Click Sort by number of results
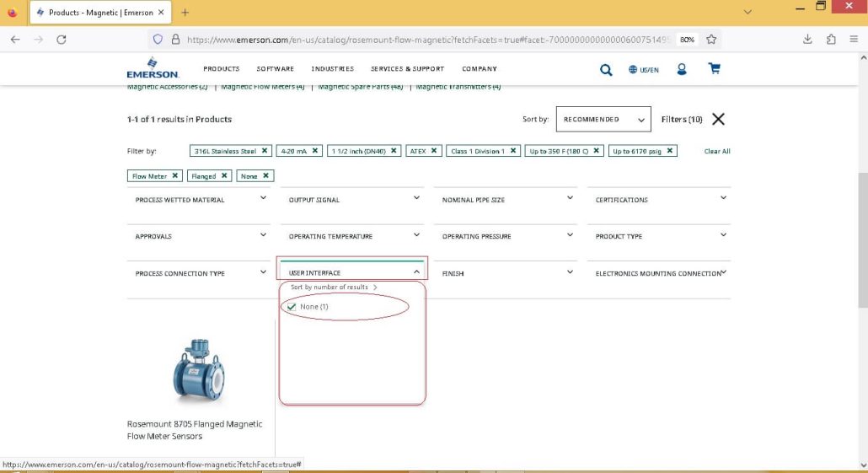 click(x=334, y=287)
